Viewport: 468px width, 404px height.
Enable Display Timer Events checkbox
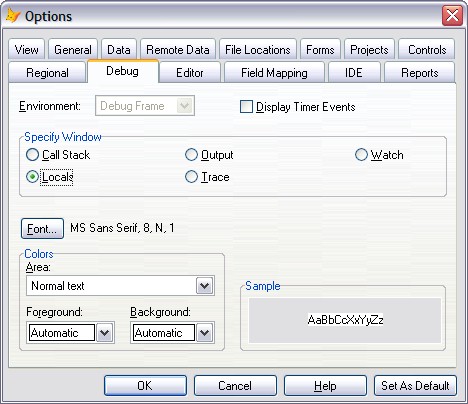[x=246, y=107]
